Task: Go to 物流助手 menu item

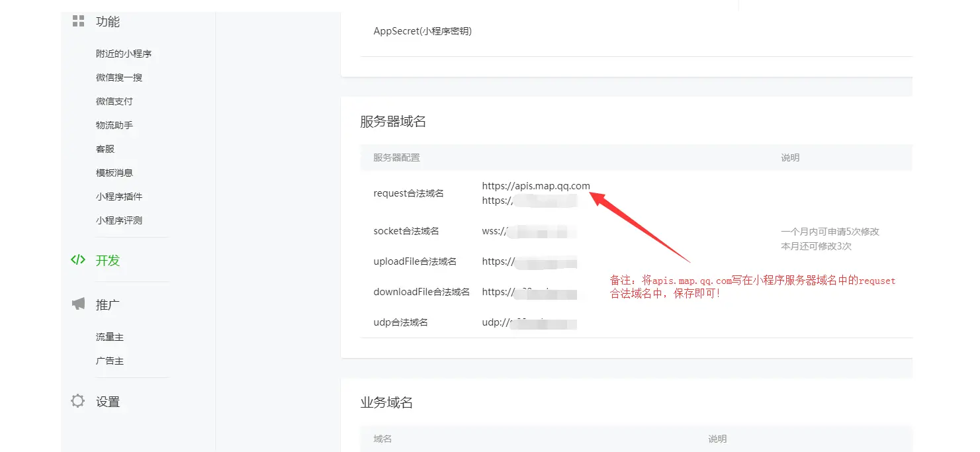Action: tap(114, 125)
